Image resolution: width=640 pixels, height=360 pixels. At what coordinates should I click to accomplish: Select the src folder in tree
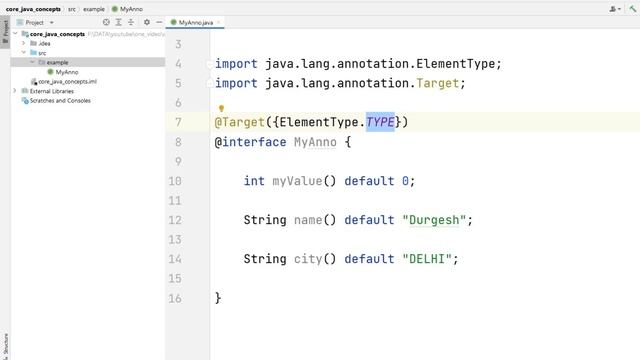pyautogui.click(x=42, y=53)
